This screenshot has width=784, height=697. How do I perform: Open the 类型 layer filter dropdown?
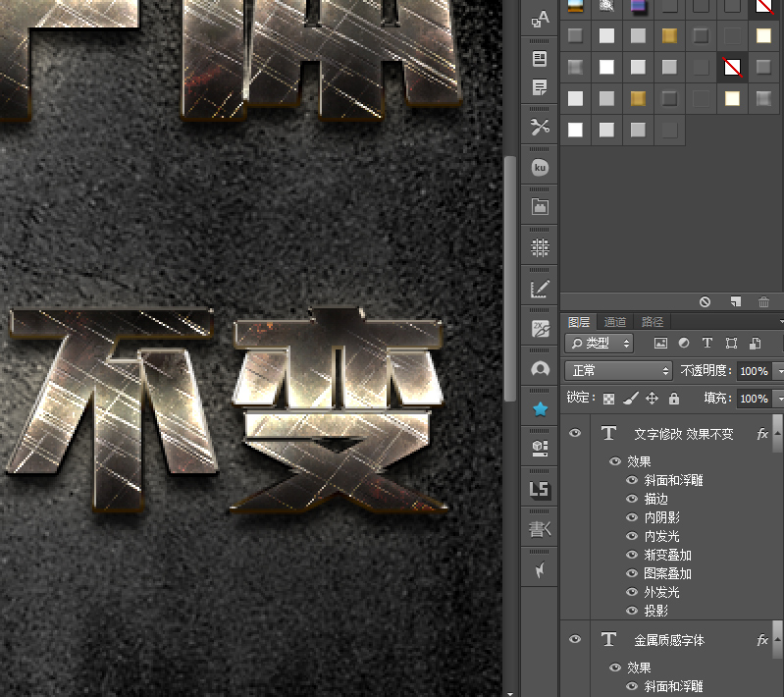(599, 344)
